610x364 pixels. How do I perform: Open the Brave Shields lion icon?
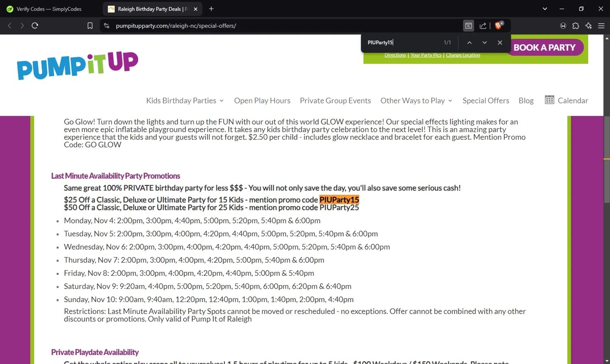pos(499,25)
